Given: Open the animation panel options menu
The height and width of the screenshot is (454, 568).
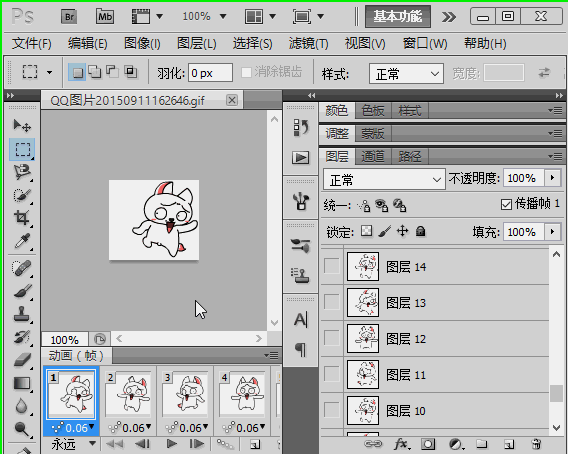Looking at the screenshot, I should [x=271, y=356].
